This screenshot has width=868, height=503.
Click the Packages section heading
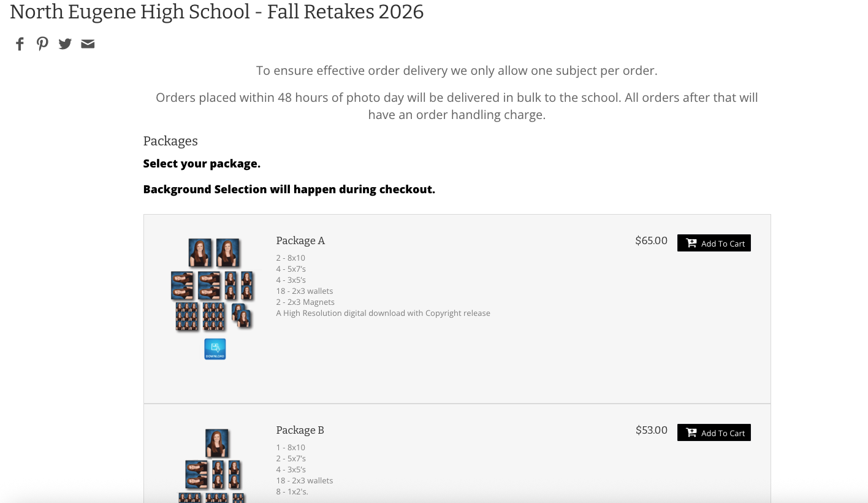(170, 141)
